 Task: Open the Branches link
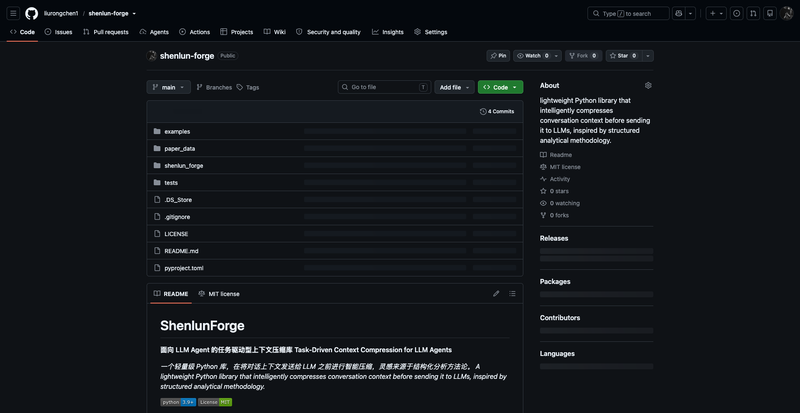pyautogui.click(x=214, y=87)
